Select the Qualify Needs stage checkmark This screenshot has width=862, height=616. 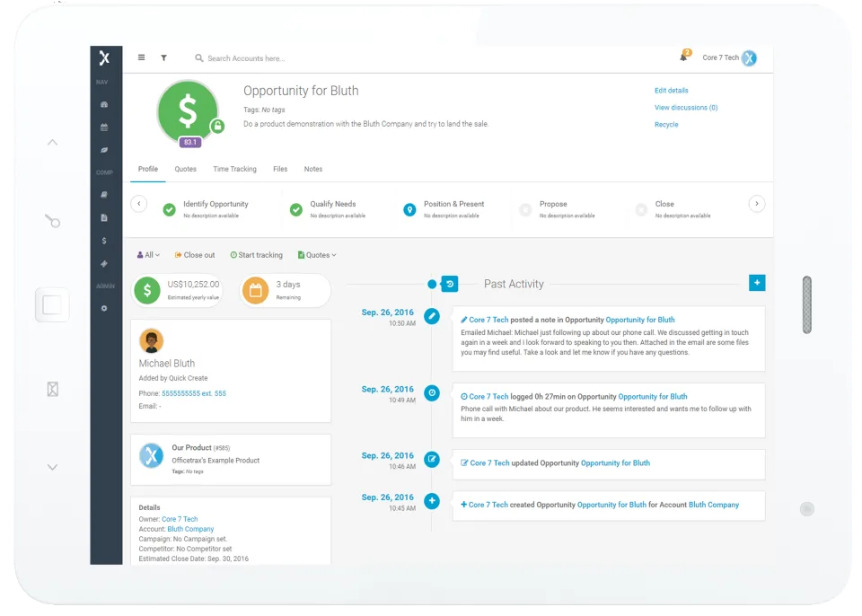pos(295,209)
